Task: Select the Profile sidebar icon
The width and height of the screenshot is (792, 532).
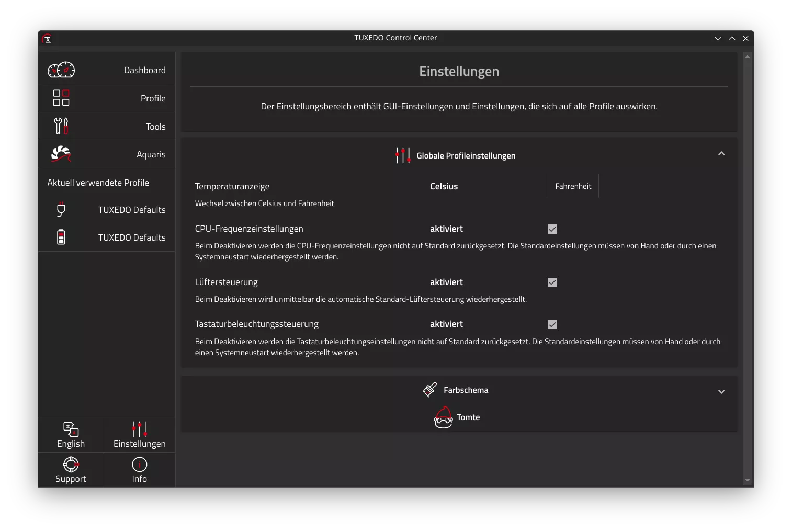Action: 61,98
